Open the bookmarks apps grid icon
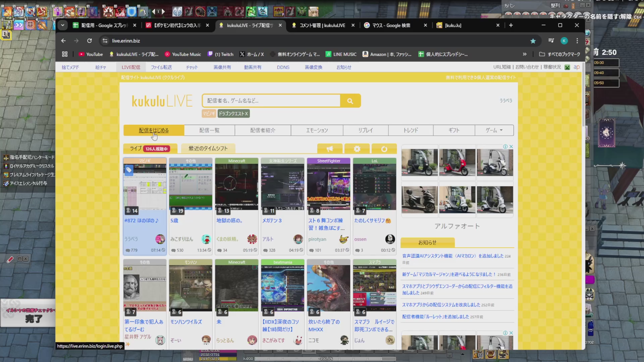 [65, 54]
